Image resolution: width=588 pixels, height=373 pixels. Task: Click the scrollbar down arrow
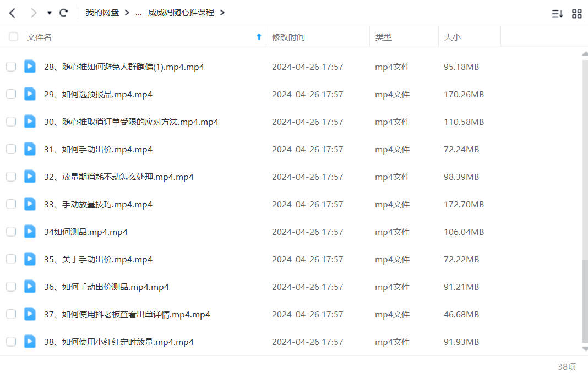[x=585, y=349]
